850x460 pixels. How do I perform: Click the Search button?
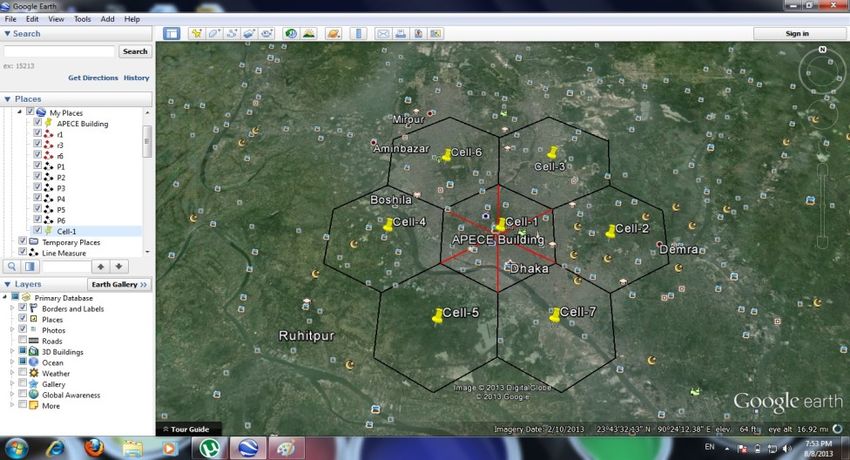[135, 51]
